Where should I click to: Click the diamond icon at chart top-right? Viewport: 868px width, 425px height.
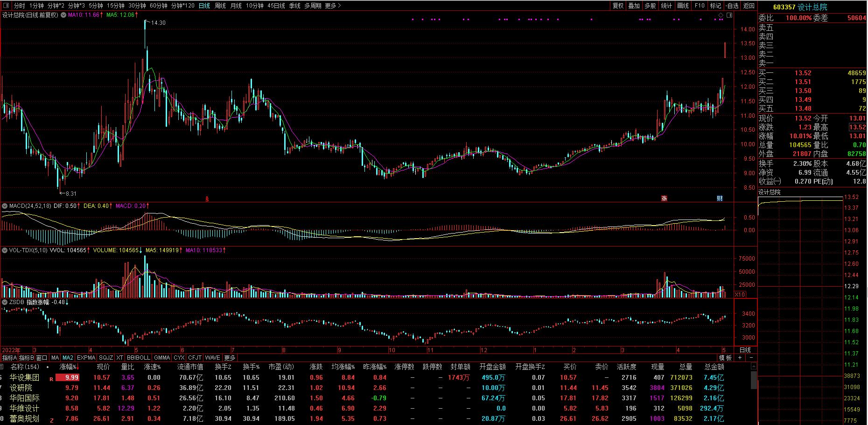(721, 15)
